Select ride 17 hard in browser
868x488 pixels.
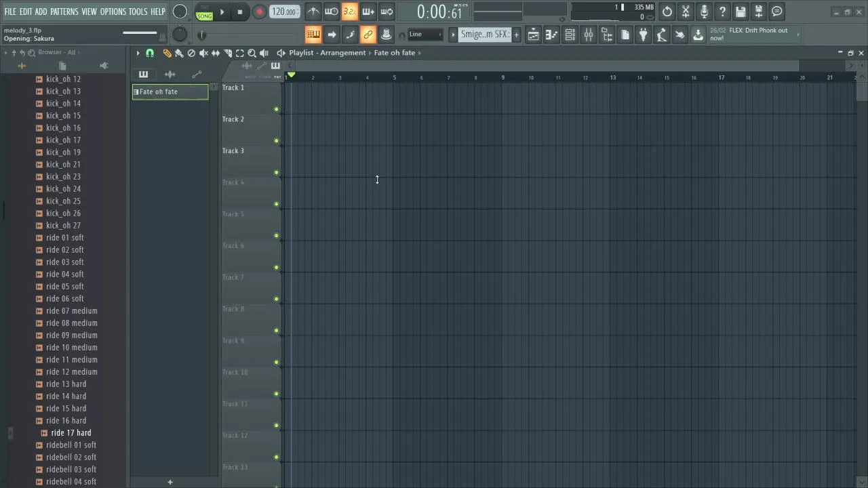pyautogui.click(x=71, y=432)
